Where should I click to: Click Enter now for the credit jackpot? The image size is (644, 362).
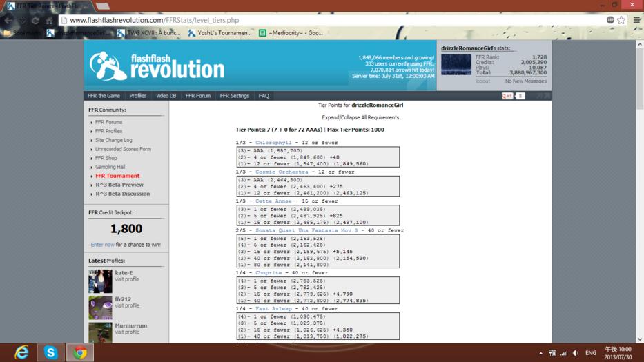pos(102,245)
